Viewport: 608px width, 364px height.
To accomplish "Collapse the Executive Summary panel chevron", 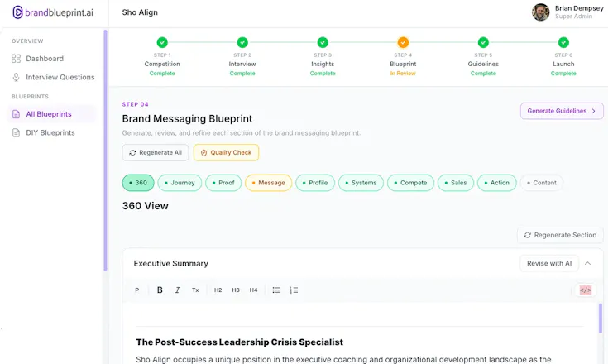I will [x=588, y=263].
